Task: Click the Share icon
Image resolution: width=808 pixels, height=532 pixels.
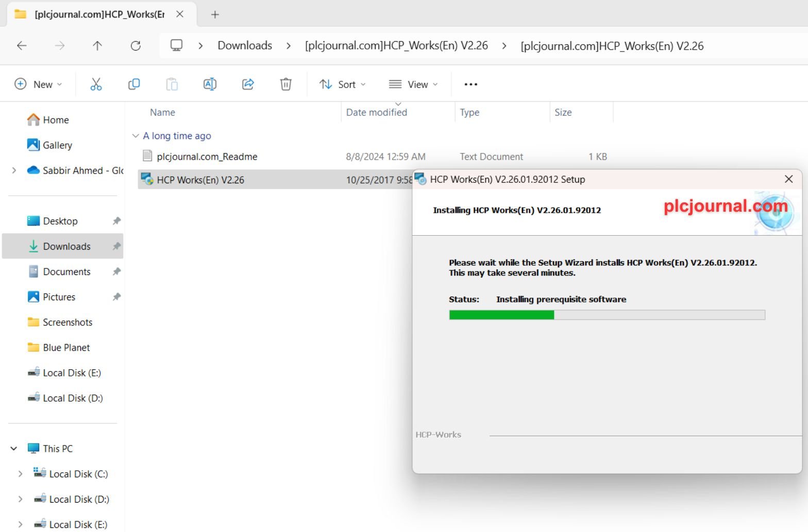Action: 248,84
